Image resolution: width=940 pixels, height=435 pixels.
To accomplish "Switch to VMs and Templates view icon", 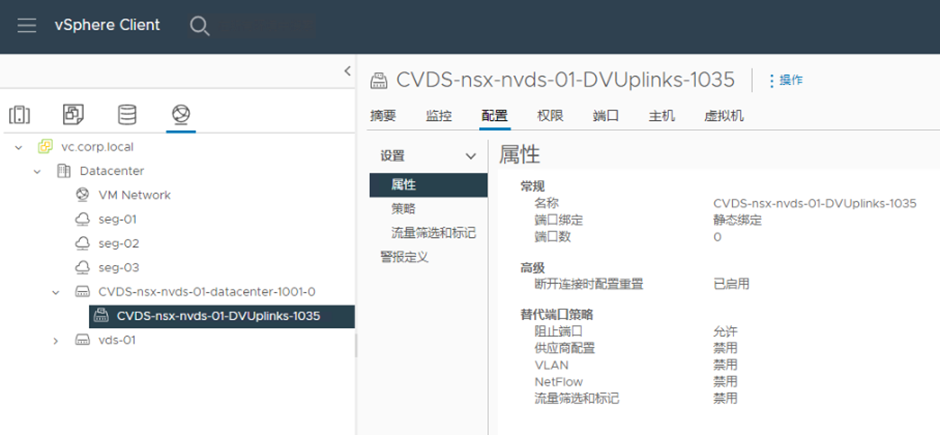I will pyautogui.click(x=73, y=114).
